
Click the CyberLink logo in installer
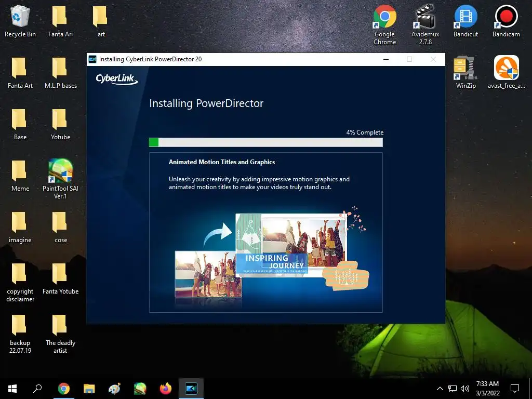click(x=117, y=79)
